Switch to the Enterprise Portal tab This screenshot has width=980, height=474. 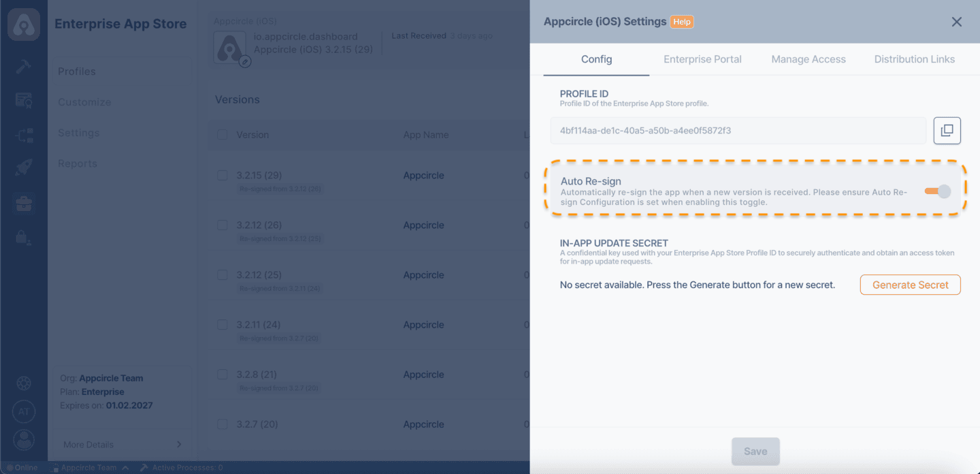click(702, 59)
